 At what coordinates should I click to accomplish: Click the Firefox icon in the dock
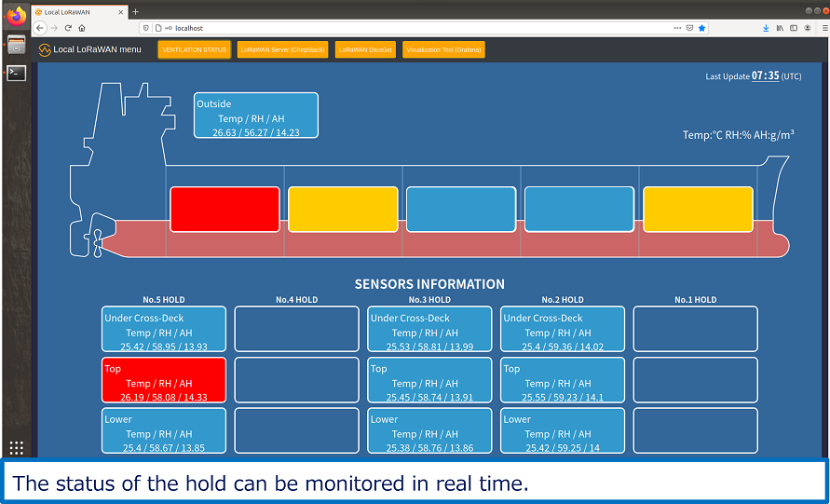[x=16, y=16]
